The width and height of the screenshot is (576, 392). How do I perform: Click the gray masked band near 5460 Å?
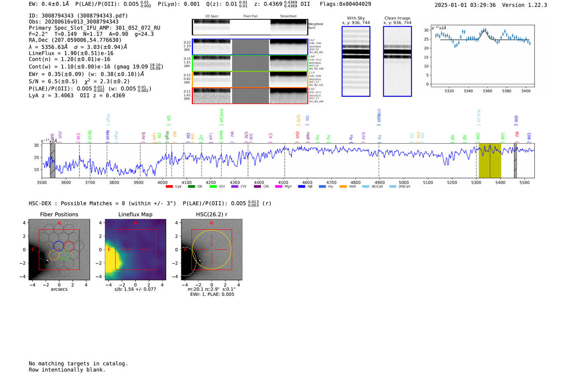(515, 161)
